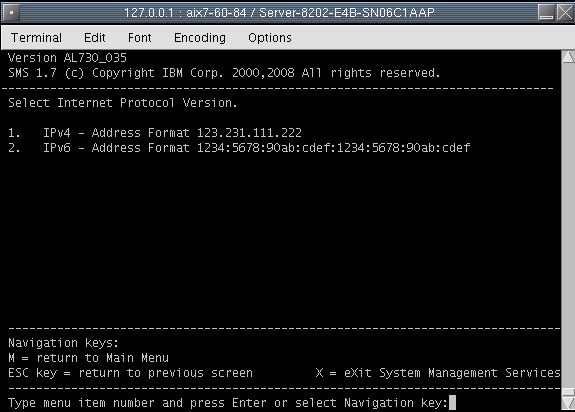Open the Options menu
The image size is (575, 412).
click(270, 38)
